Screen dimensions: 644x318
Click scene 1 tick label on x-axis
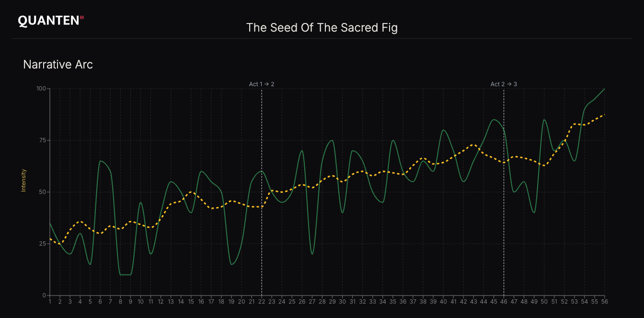pos(50,302)
